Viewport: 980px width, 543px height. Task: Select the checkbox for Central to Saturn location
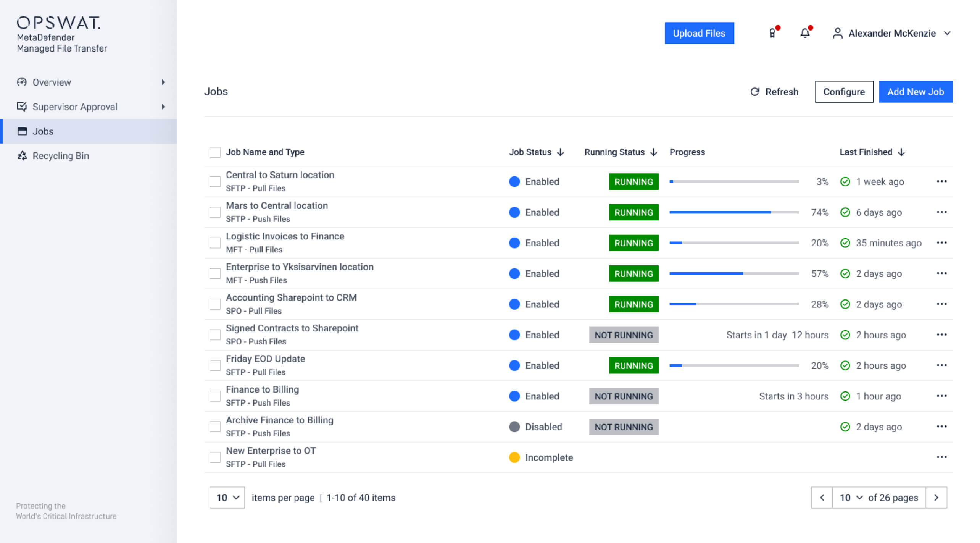[215, 181]
